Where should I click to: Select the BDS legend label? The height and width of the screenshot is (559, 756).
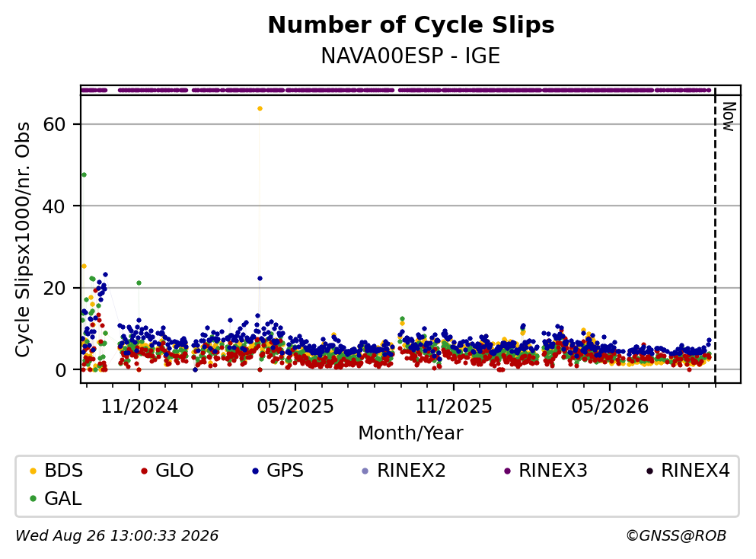[x=64, y=471]
